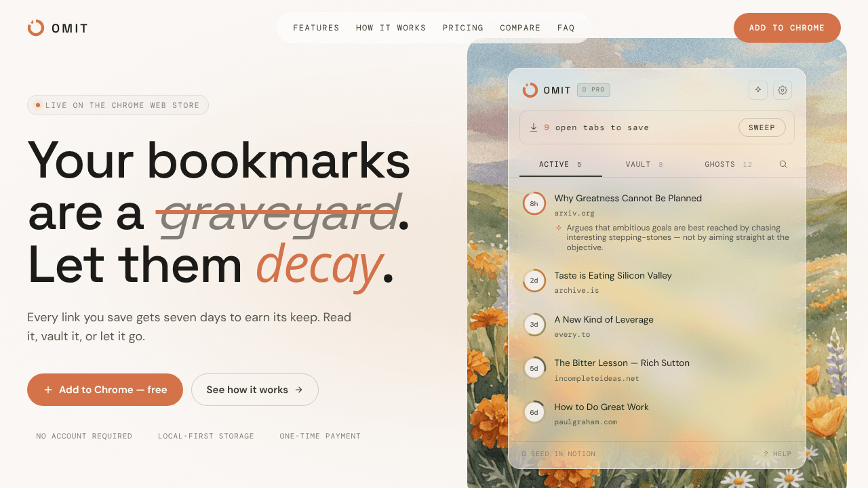Click the Help link in panel footer

point(778,454)
